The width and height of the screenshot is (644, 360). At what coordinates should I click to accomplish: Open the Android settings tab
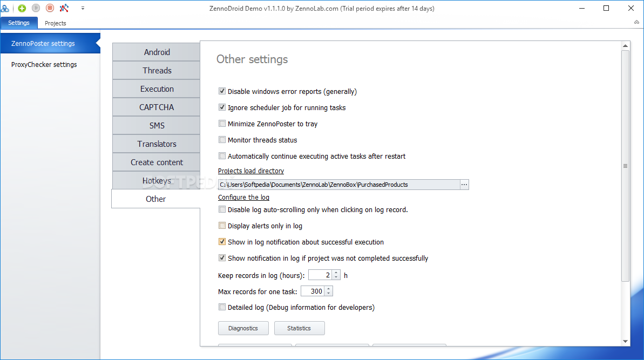pyautogui.click(x=157, y=52)
